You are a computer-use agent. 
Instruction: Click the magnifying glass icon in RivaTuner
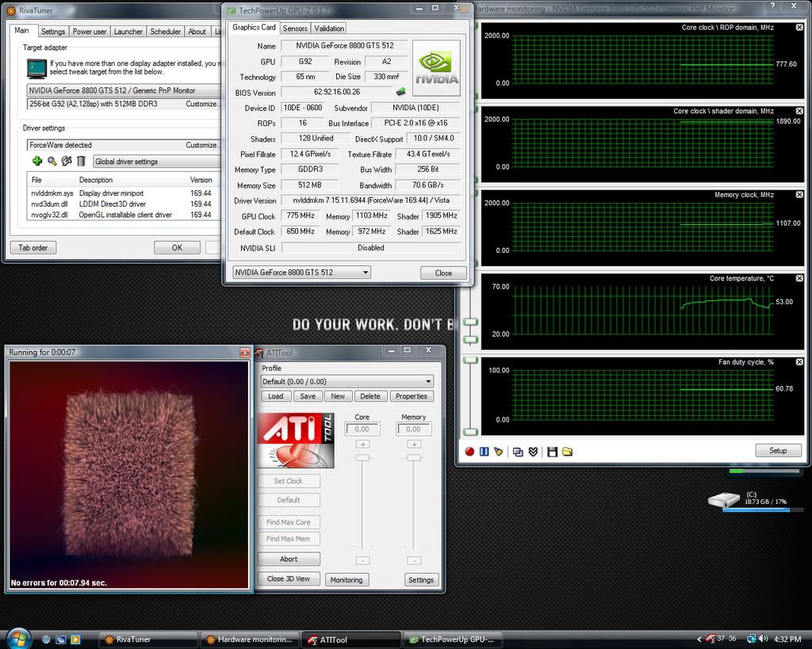pos(52,161)
